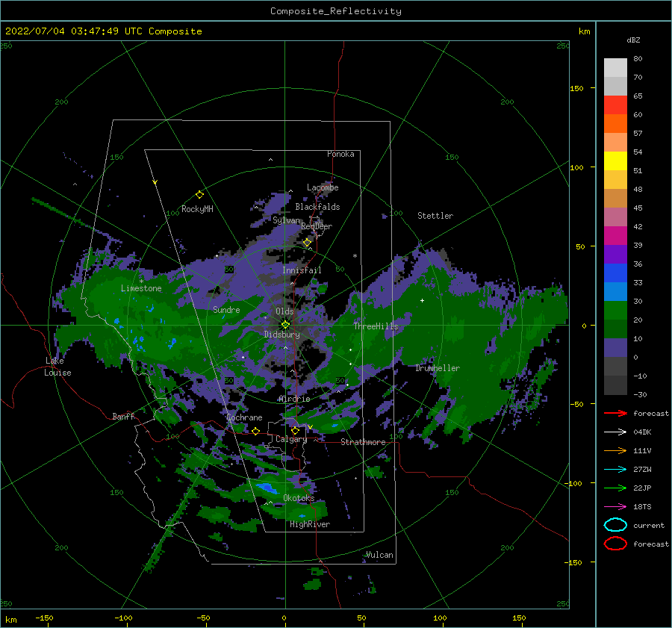Click the Vulcan city label
Screen dimensions: 672x628
379,555
